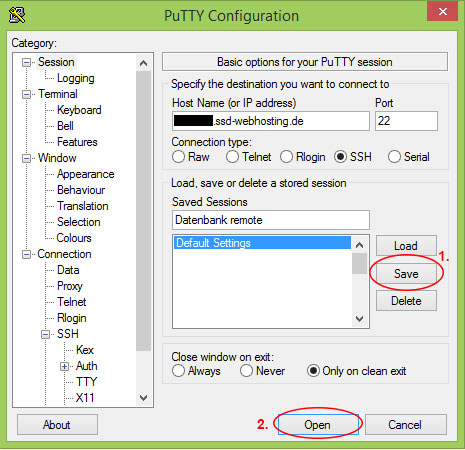The image size is (465, 450).
Task: Click the category tree scrollbar thumb
Action: click(143, 211)
